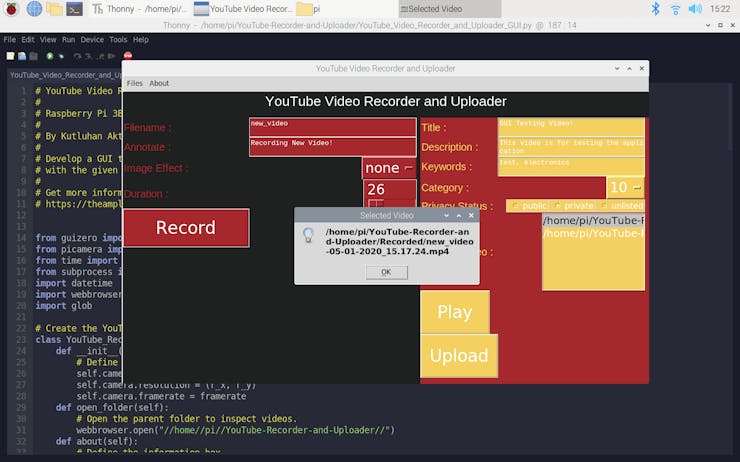Image resolution: width=740 pixels, height=462 pixels.
Task: Open the Image Effect dropdown showing none
Action: tap(389, 168)
